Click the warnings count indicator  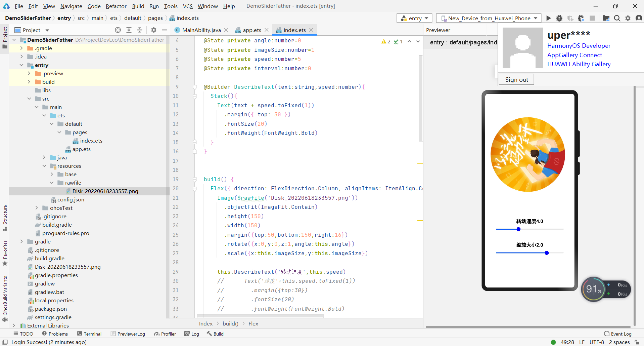coord(386,41)
